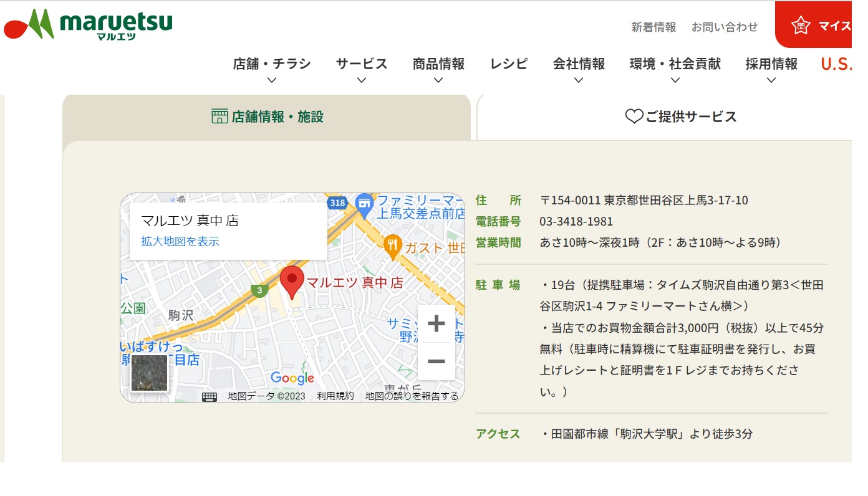
Task: Open the 会社情報 menu
Action: click(579, 64)
